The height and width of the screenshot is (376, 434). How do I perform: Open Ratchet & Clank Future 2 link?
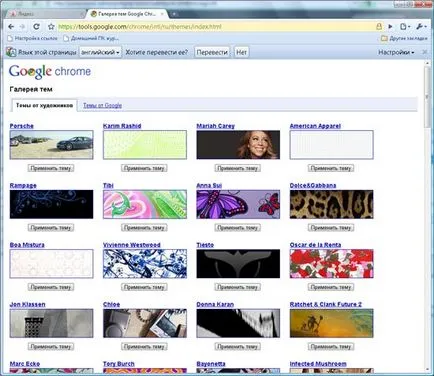(x=326, y=304)
